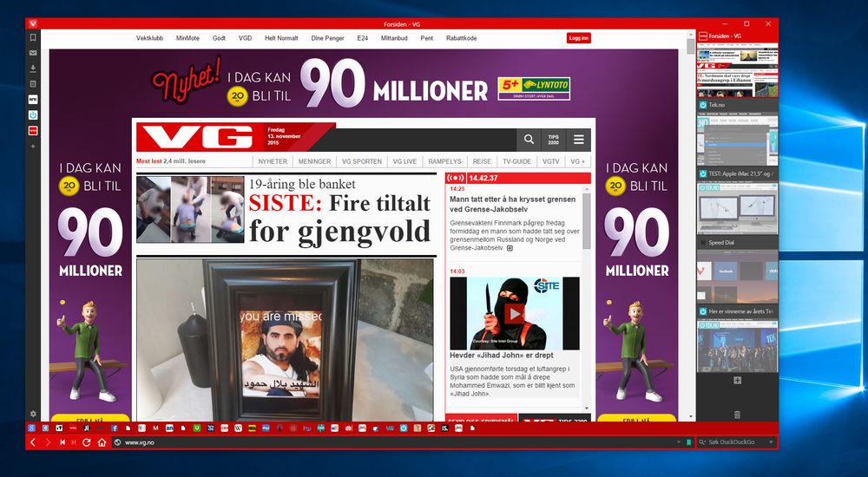Open the new tab plus button in the tab bar
The width and height of the screenshot is (868, 477).
[737, 380]
